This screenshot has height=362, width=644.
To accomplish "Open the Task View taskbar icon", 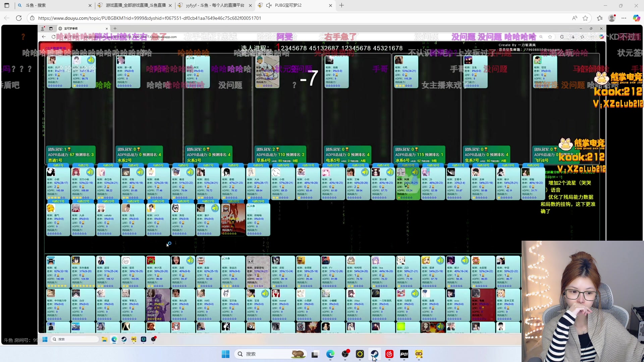I will point(315,354).
